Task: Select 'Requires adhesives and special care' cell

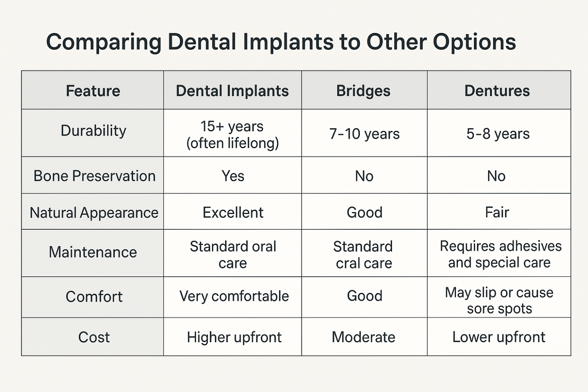Action: (500, 254)
